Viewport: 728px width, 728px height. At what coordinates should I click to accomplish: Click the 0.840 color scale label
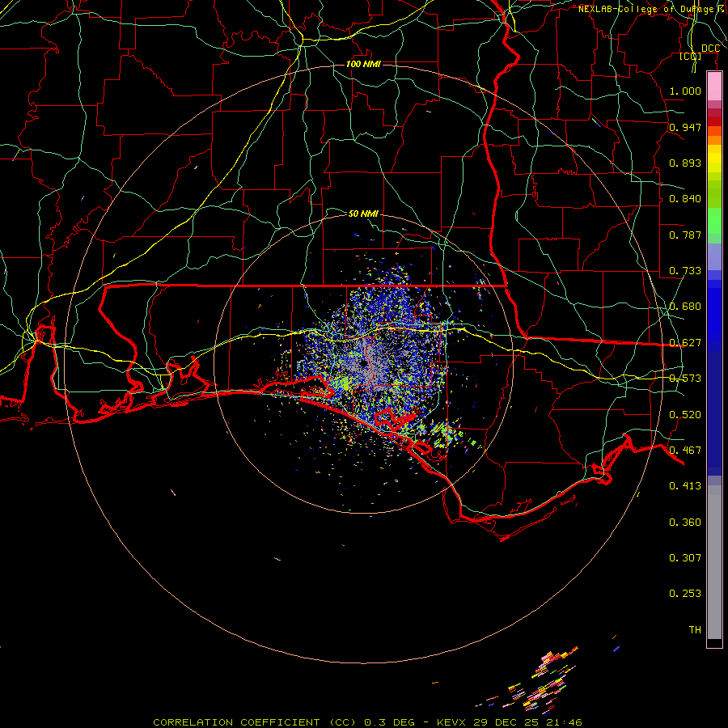click(x=685, y=199)
